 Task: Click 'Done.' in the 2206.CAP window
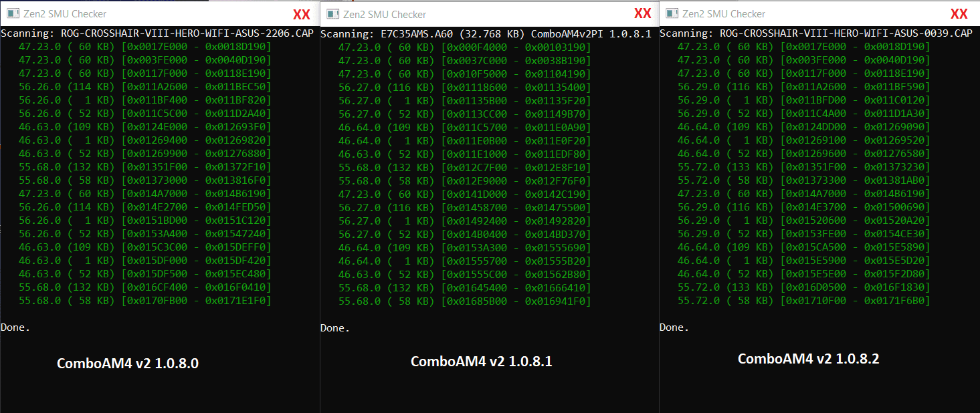click(15, 327)
